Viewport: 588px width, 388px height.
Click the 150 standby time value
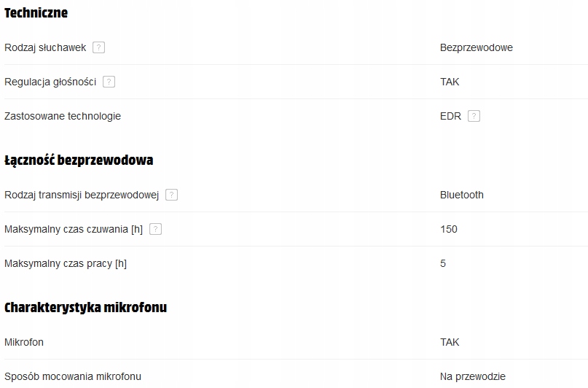449,229
